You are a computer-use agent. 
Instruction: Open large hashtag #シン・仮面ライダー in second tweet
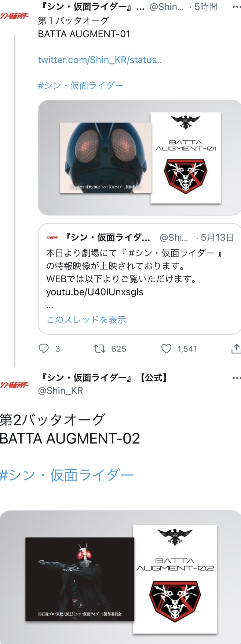[66, 475]
